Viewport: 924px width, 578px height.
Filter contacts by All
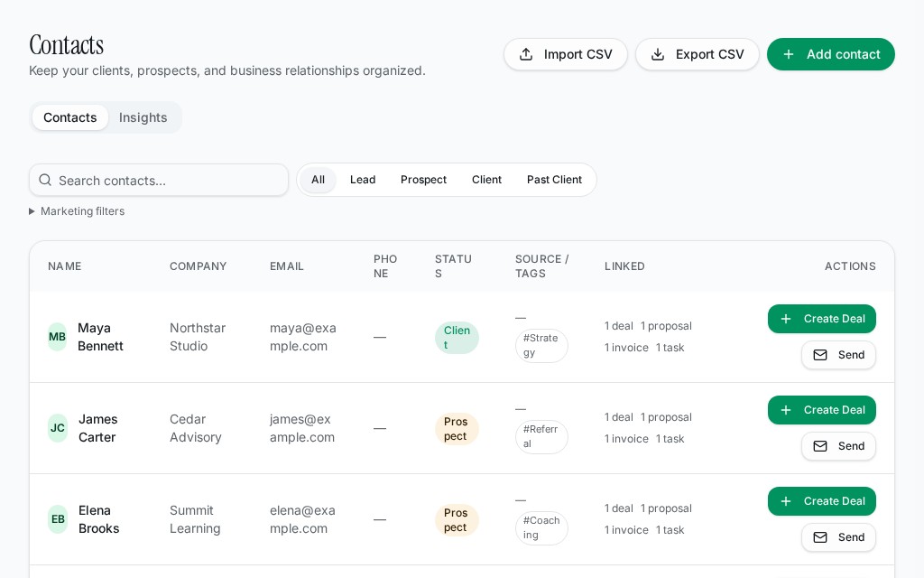(x=319, y=180)
